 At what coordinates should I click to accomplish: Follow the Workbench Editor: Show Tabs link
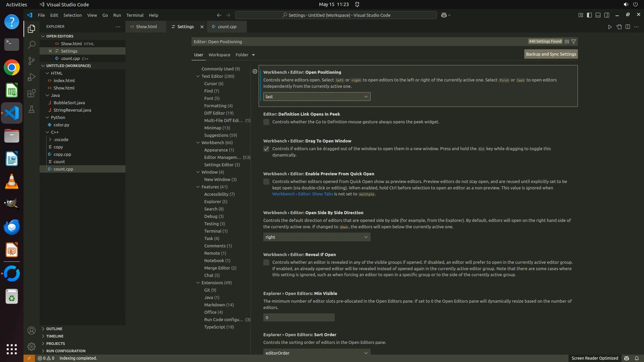click(302, 194)
